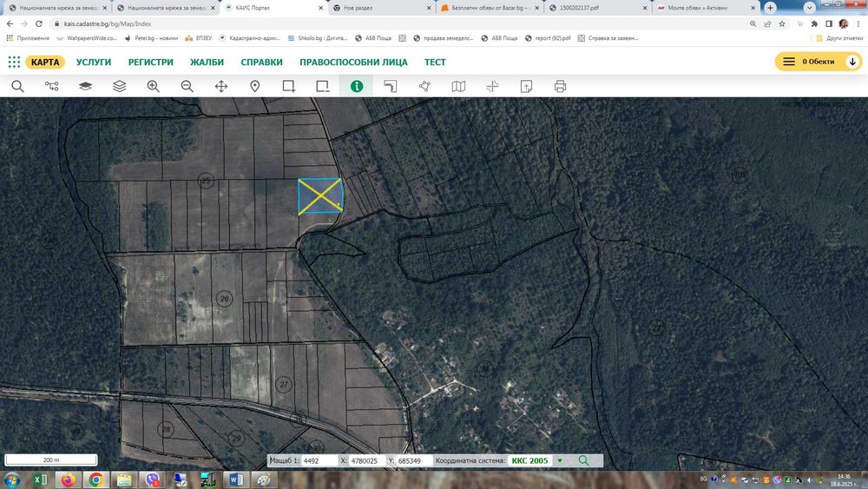Open the hamburger menu beside 0 Обекти
The width and height of the screenshot is (868, 489).
pos(788,62)
